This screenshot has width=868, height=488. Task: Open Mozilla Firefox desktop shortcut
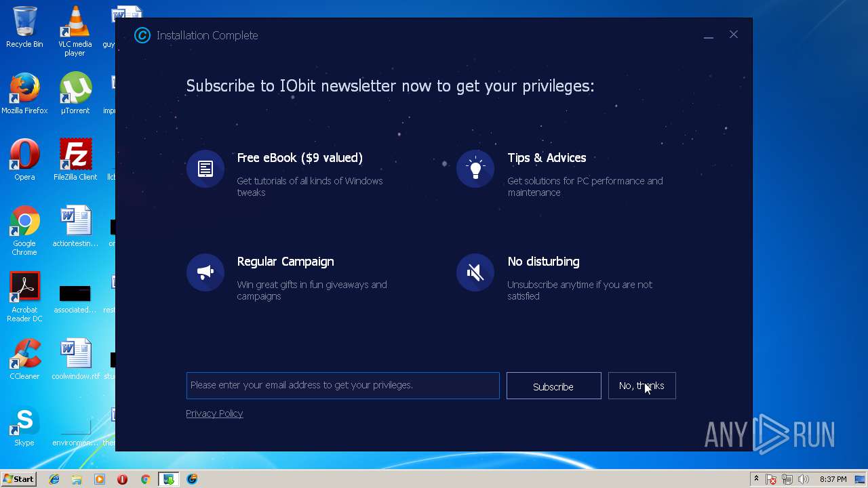pyautogui.click(x=24, y=94)
